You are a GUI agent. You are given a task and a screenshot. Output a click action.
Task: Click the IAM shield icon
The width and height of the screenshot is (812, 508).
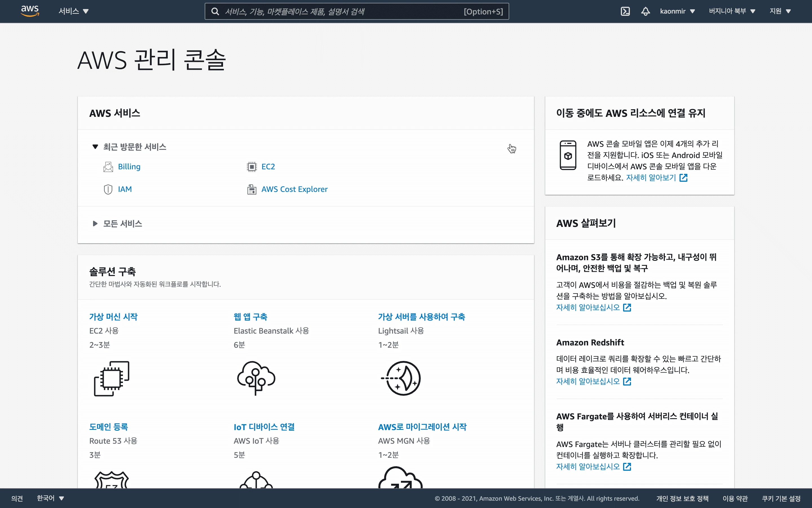pos(108,189)
